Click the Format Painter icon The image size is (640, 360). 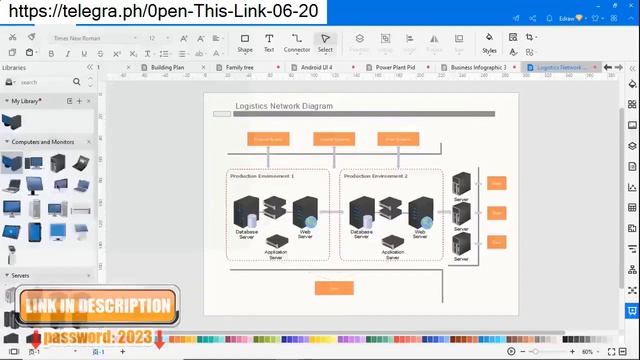point(31,37)
